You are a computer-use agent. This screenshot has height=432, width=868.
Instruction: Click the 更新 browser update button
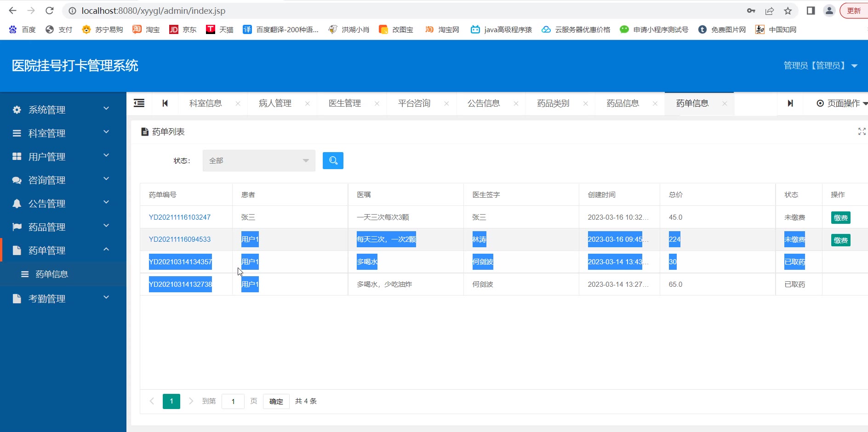tap(854, 11)
